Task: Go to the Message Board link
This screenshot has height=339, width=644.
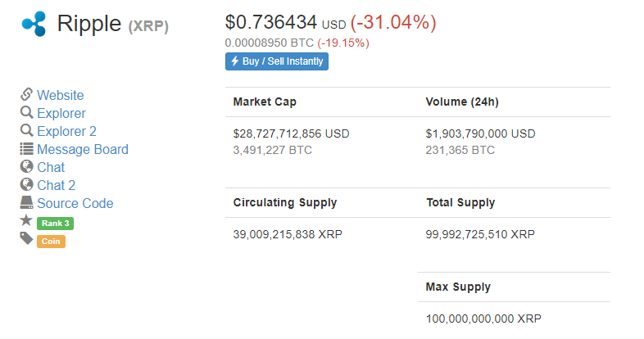Action: tap(83, 149)
